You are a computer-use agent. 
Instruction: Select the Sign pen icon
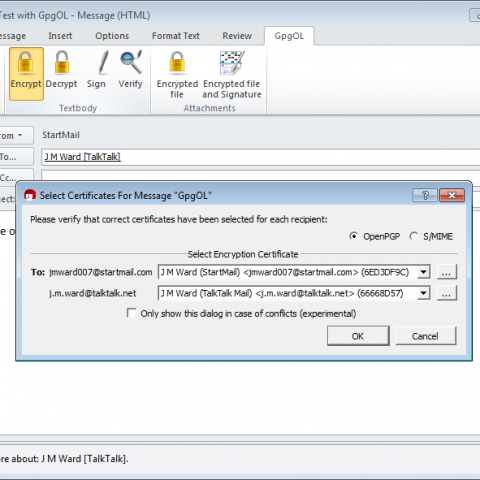tap(104, 62)
